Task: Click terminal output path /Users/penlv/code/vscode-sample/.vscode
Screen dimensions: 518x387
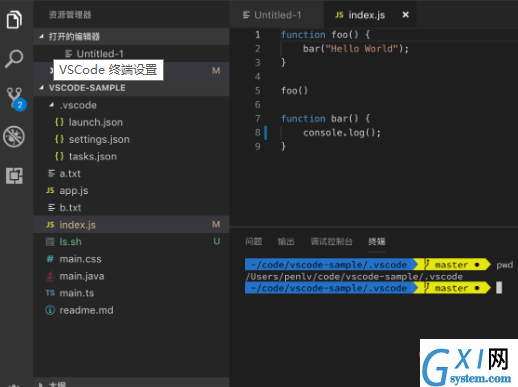Action: click(354, 277)
